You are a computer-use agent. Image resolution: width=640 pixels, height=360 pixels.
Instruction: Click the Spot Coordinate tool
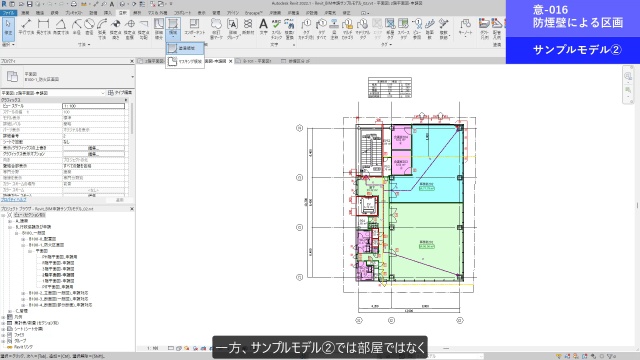pyautogui.click(x=130, y=29)
